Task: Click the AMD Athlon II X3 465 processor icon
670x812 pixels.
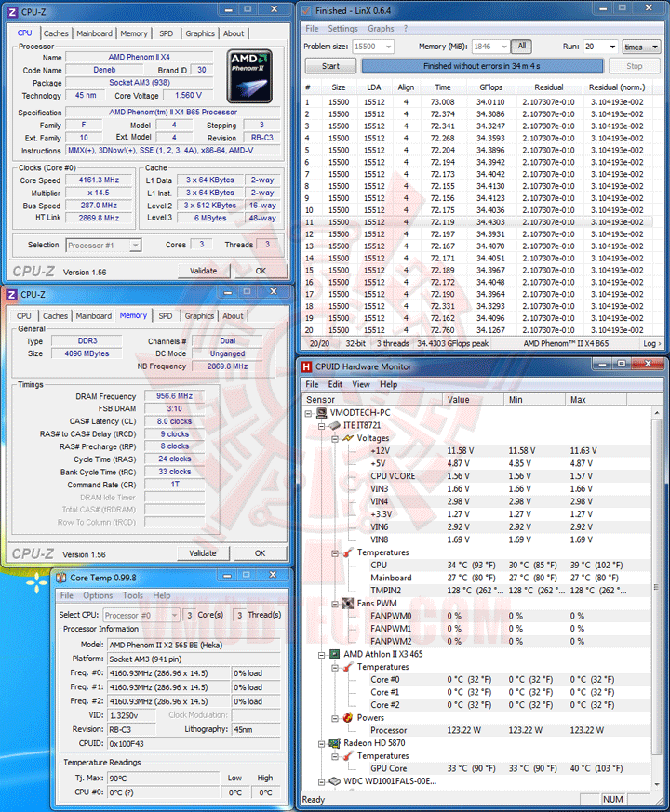Action: [x=335, y=654]
